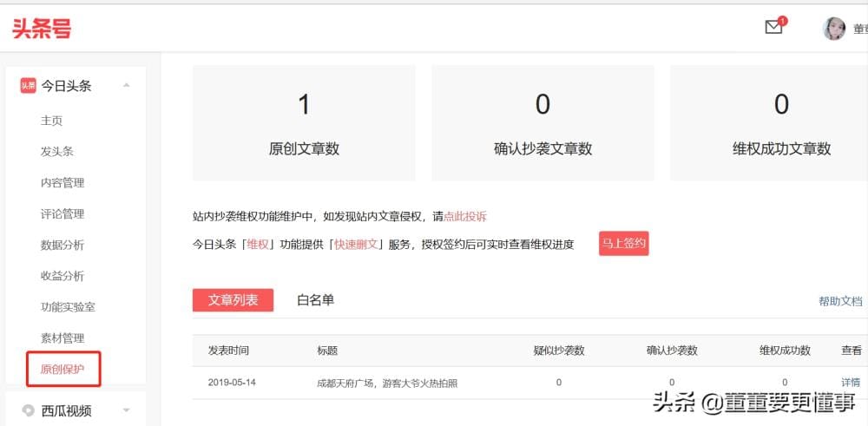Select 原创保护 in the sidebar
The width and height of the screenshot is (868, 426).
click(63, 369)
